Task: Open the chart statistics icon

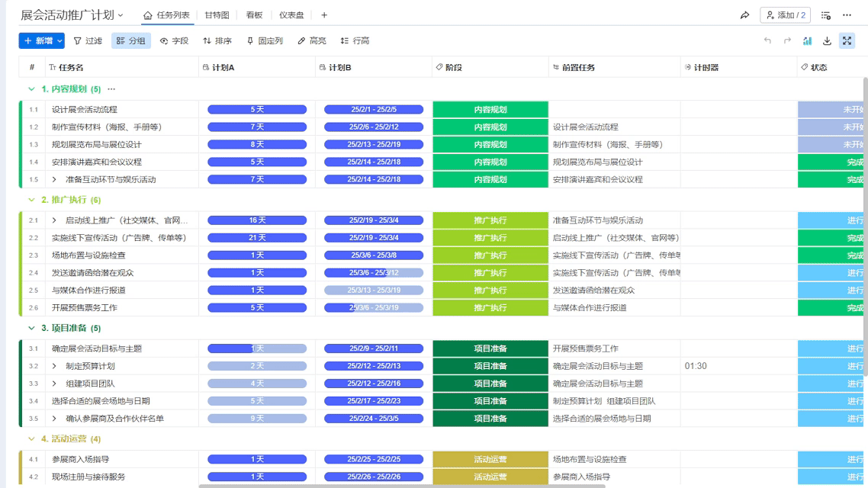Action: pyautogui.click(x=807, y=41)
